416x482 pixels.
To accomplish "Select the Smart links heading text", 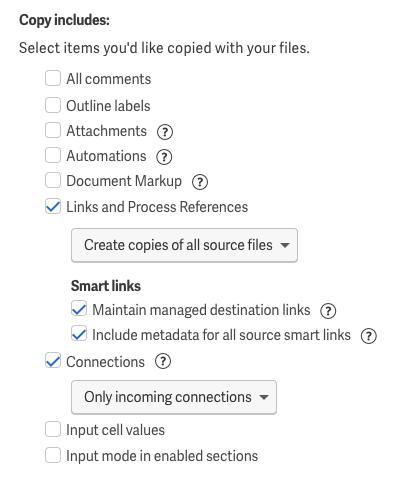I will tap(106, 286).
